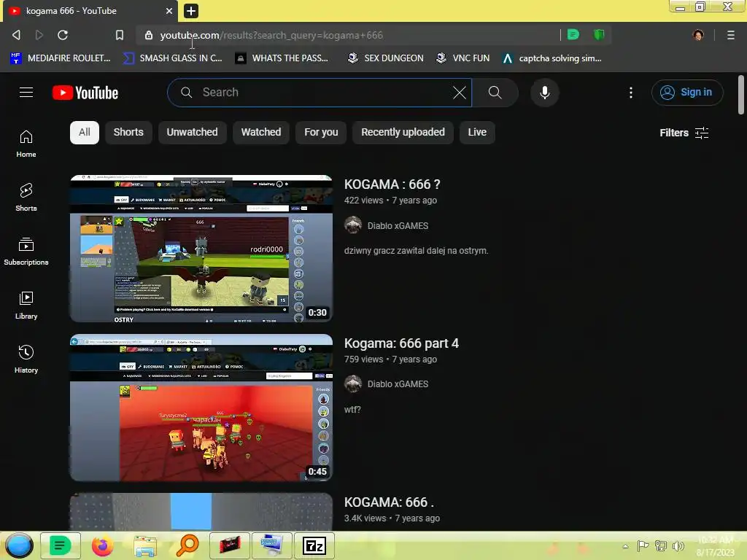The height and width of the screenshot is (560, 747).
Task: Close the kogama 666 tab
Action: click(169, 10)
